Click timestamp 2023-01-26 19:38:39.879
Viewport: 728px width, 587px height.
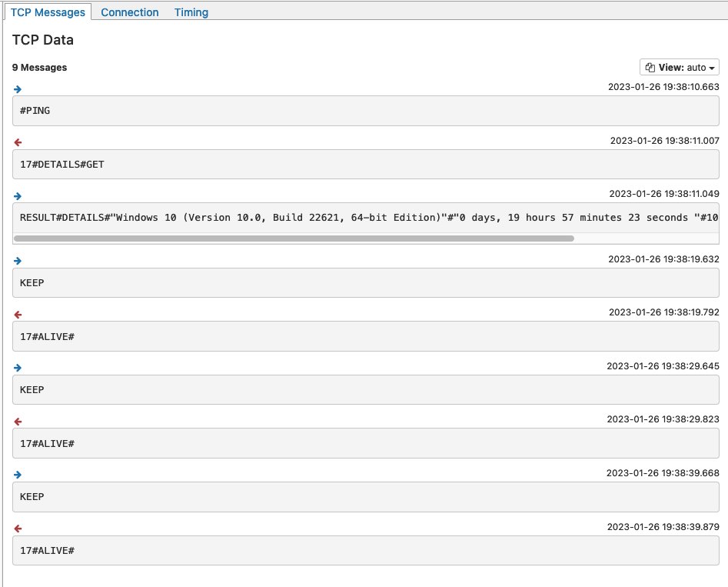663,526
